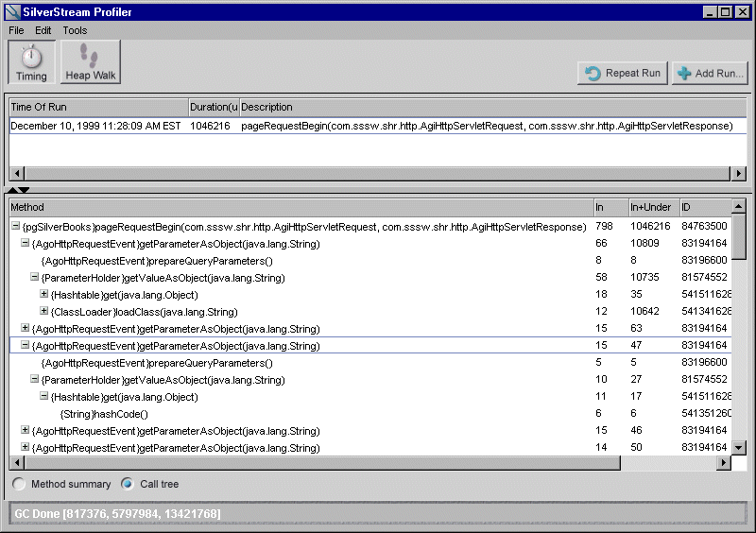Maximize the SilverStream Profiler window
The height and width of the screenshot is (533, 756).
[725, 12]
